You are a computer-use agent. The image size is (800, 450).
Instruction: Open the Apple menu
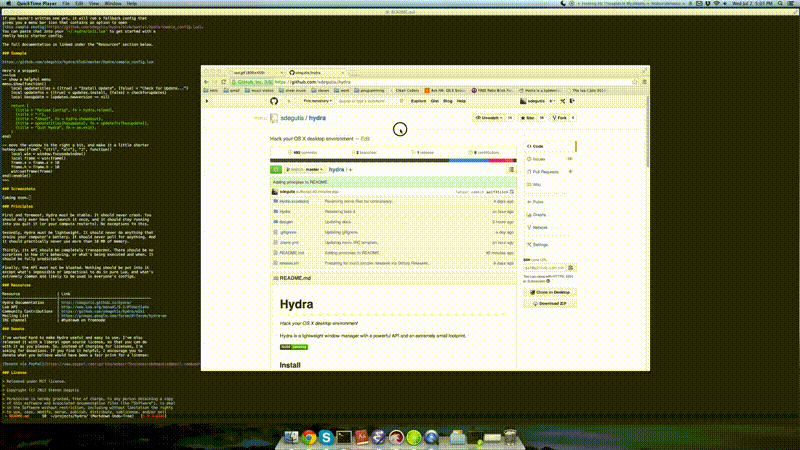coord(8,3)
